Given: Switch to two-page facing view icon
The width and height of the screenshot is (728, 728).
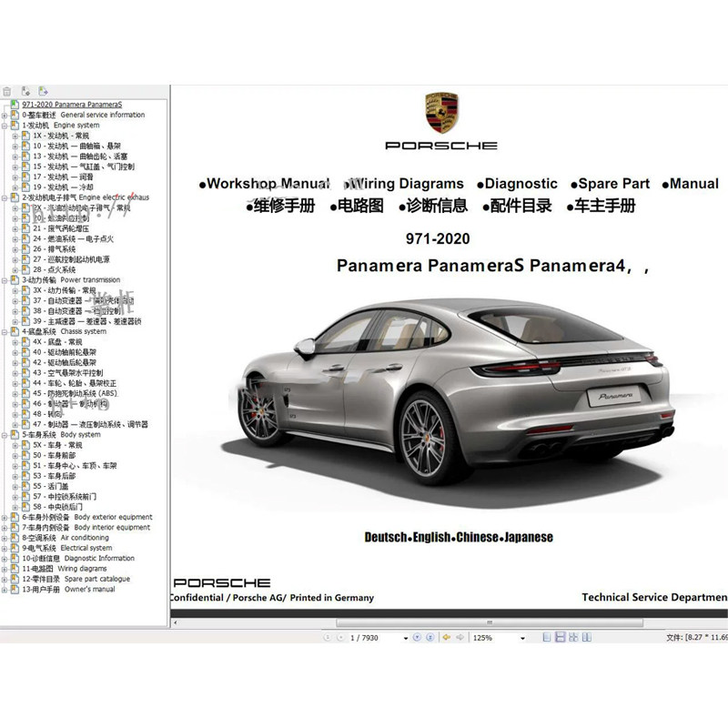Looking at the screenshot, I should click(587, 638).
